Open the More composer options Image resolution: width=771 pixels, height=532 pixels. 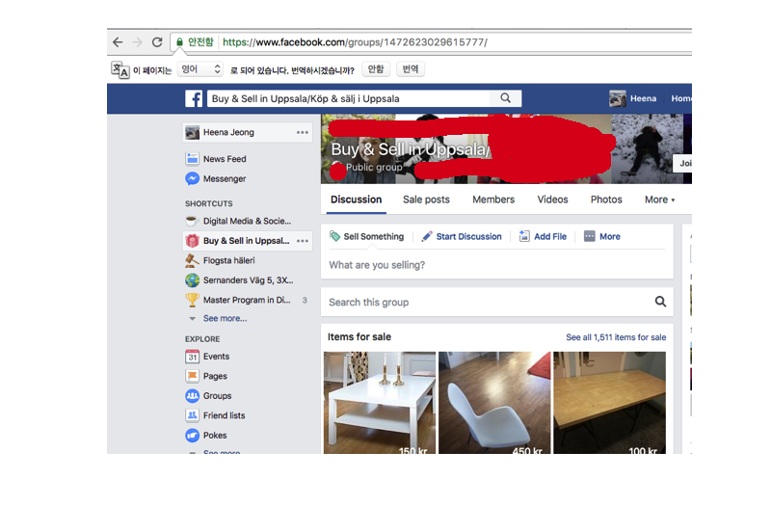pyautogui.click(x=602, y=236)
